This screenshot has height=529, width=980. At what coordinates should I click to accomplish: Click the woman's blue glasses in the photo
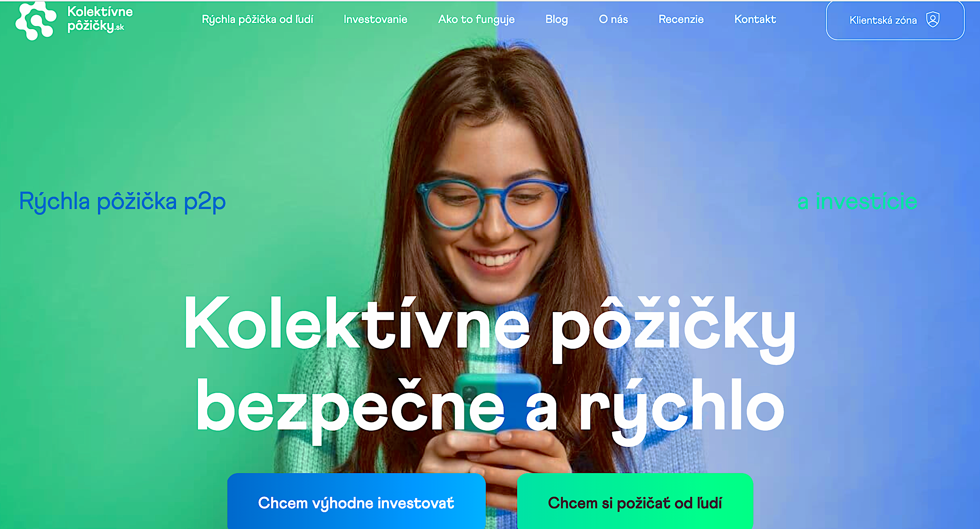492,204
